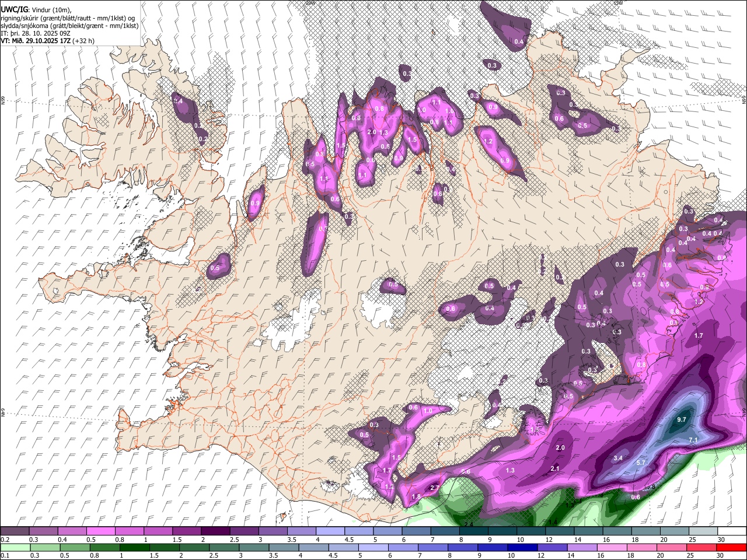Screen dimensions: 747x560
Task: Click bright red swatch after 30, bottom row
Action: (732, 547)
